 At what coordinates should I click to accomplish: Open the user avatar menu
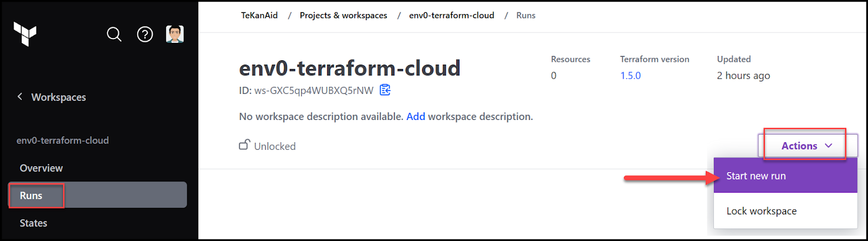(175, 34)
